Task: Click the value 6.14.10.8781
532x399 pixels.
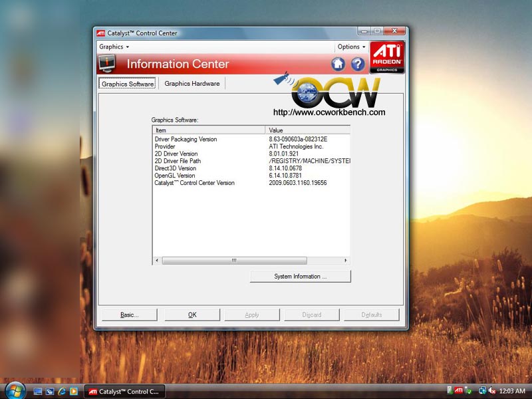Action: 285,176
